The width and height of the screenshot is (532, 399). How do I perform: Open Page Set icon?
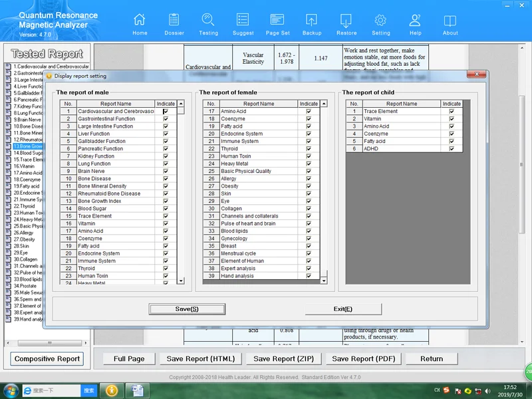pos(277,21)
